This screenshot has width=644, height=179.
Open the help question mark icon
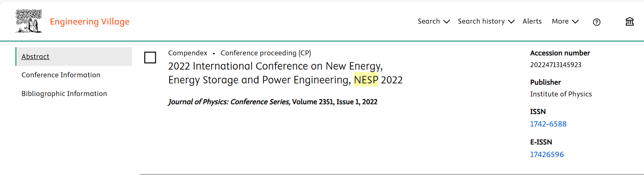(x=596, y=22)
